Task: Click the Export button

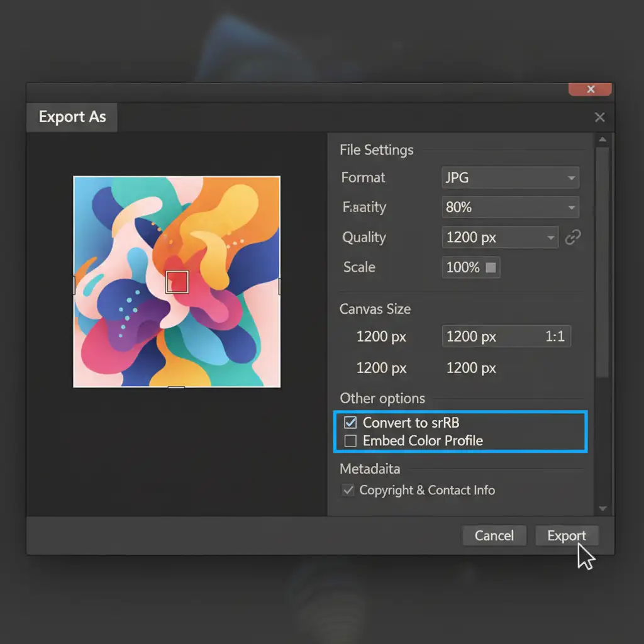Action: (566, 536)
